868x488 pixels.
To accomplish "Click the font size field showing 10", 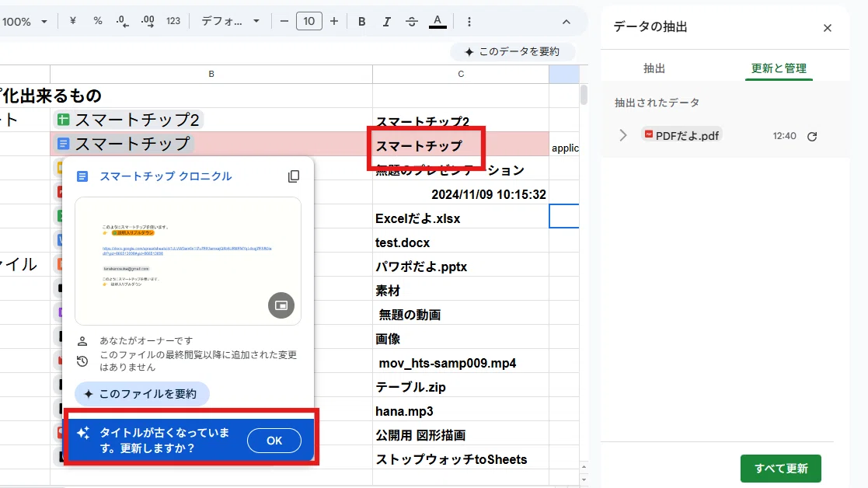I will (309, 22).
